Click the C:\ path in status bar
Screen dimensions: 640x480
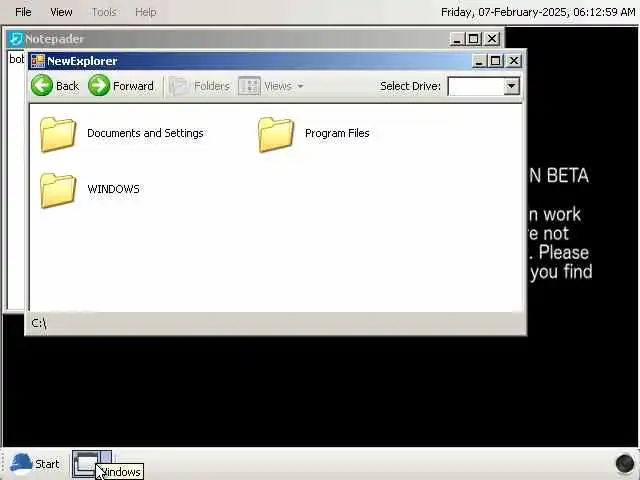(39, 323)
